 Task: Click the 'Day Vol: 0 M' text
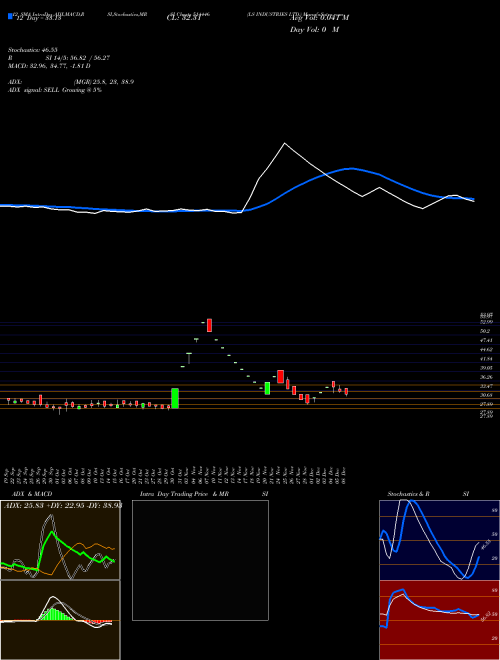click(314, 30)
